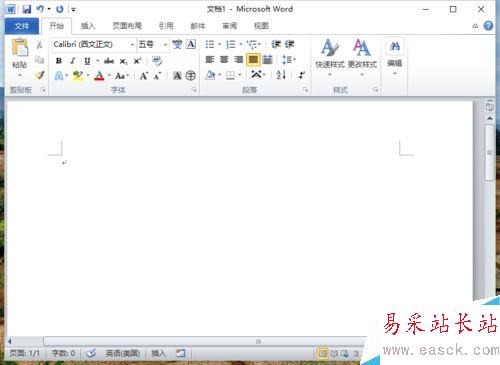Toggle superscript formatting
Screen dimensions: 500x365
(x=137, y=61)
